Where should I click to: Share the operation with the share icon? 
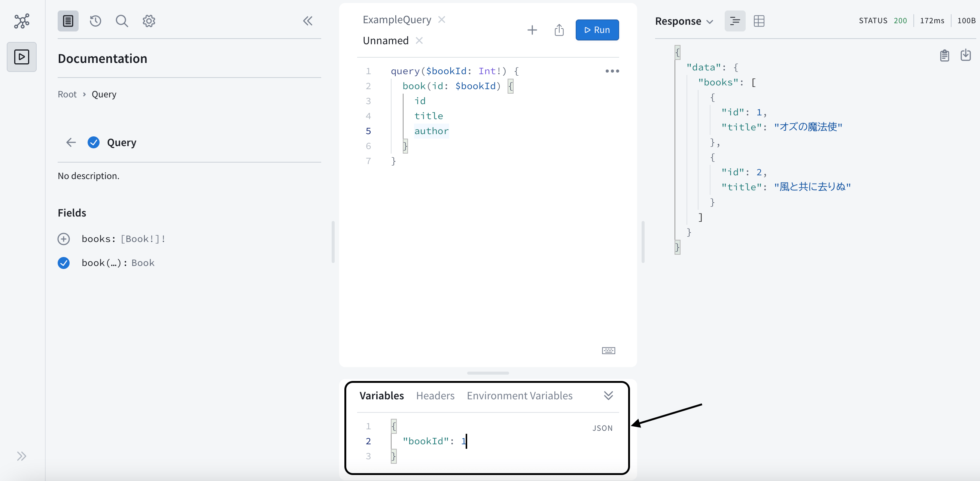coord(559,30)
